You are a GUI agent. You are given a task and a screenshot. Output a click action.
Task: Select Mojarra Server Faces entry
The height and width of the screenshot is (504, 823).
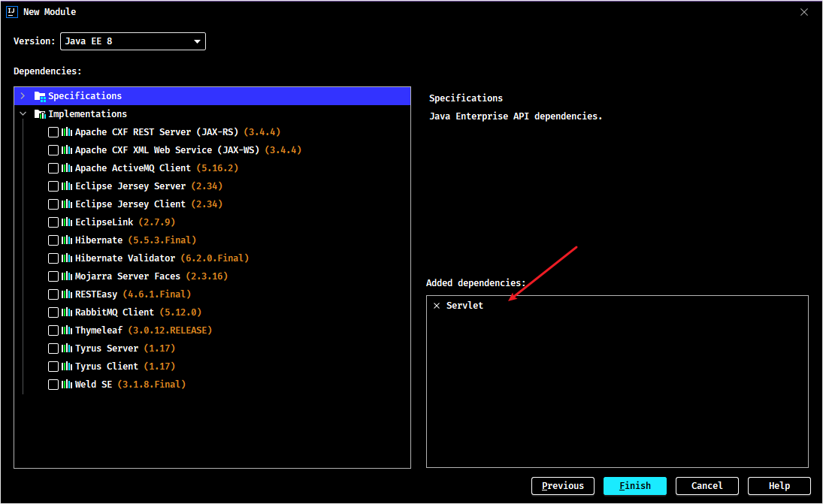151,276
